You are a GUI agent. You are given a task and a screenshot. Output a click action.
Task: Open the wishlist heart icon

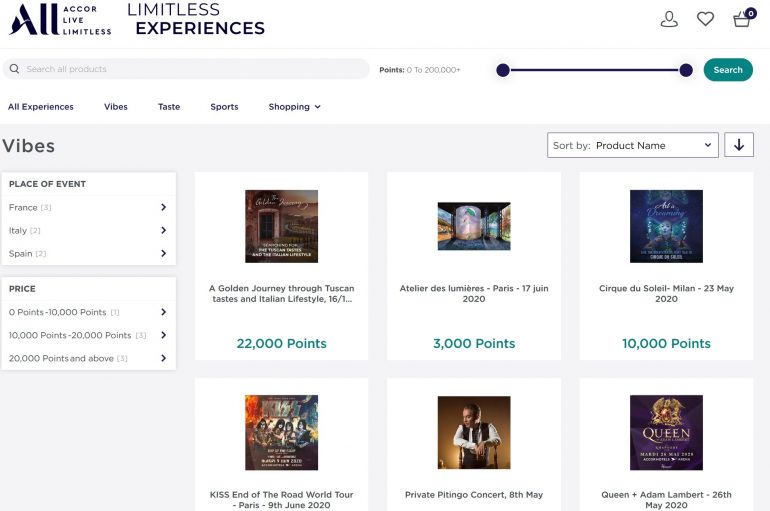pos(705,19)
